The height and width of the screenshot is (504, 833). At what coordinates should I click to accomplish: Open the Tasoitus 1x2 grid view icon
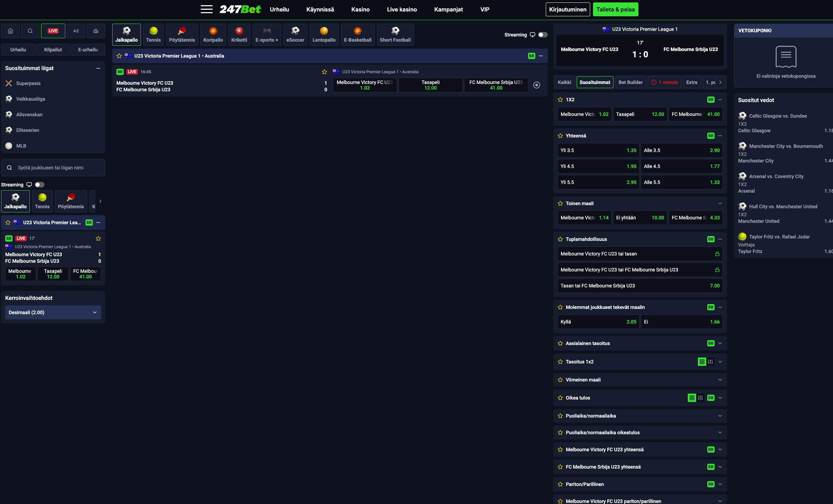click(x=702, y=362)
